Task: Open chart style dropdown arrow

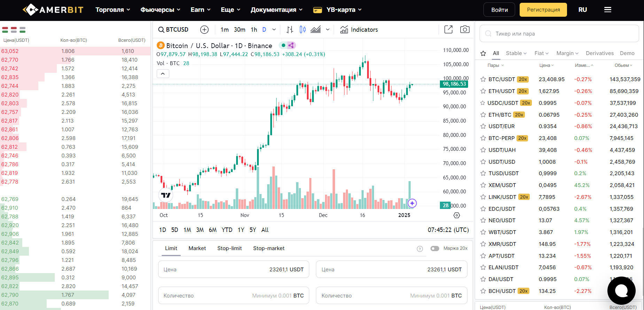Action: [x=328, y=30]
